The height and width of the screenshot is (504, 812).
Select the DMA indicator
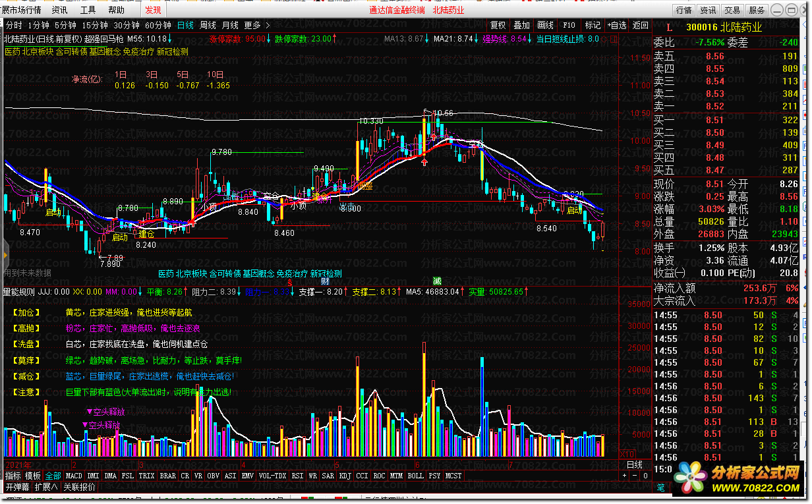click(x=111, y=476)
